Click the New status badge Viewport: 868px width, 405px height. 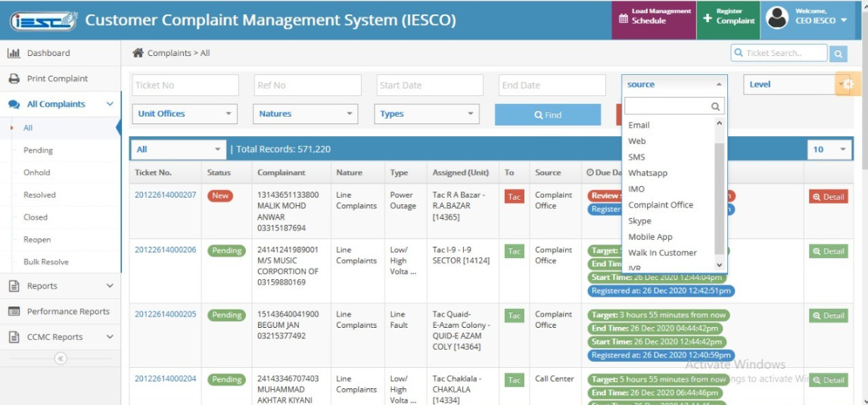pyautogui.click(x=220, y=195)
